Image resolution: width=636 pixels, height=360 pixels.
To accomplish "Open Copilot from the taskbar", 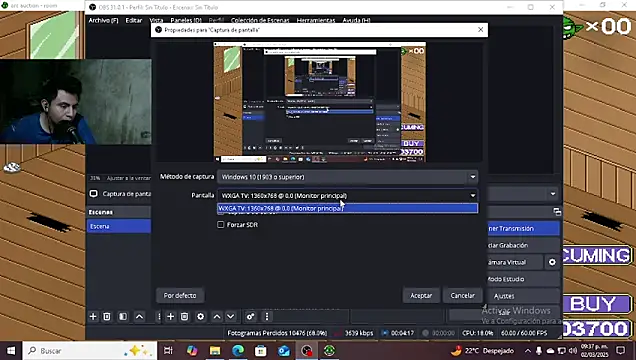I will [x=192, y=350].
